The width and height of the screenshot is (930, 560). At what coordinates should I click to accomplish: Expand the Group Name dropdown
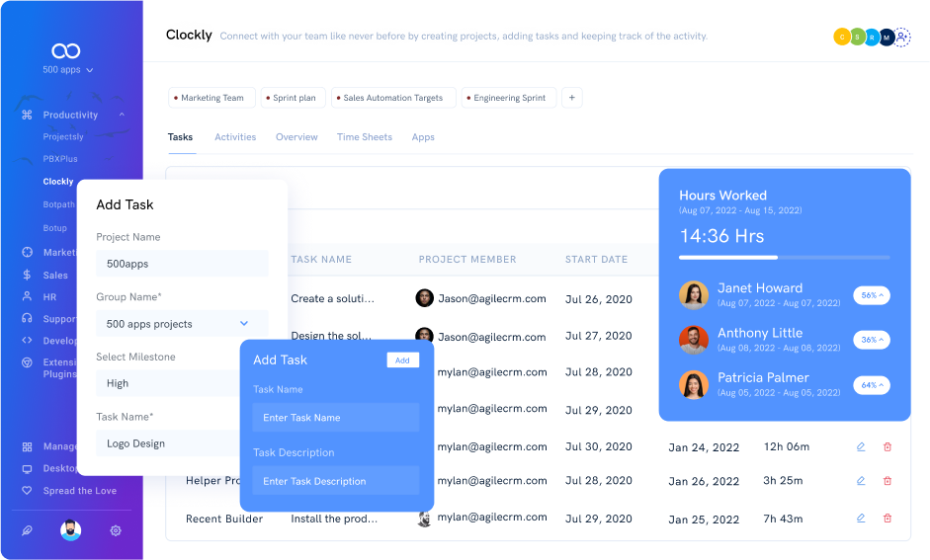coord(244,324)
